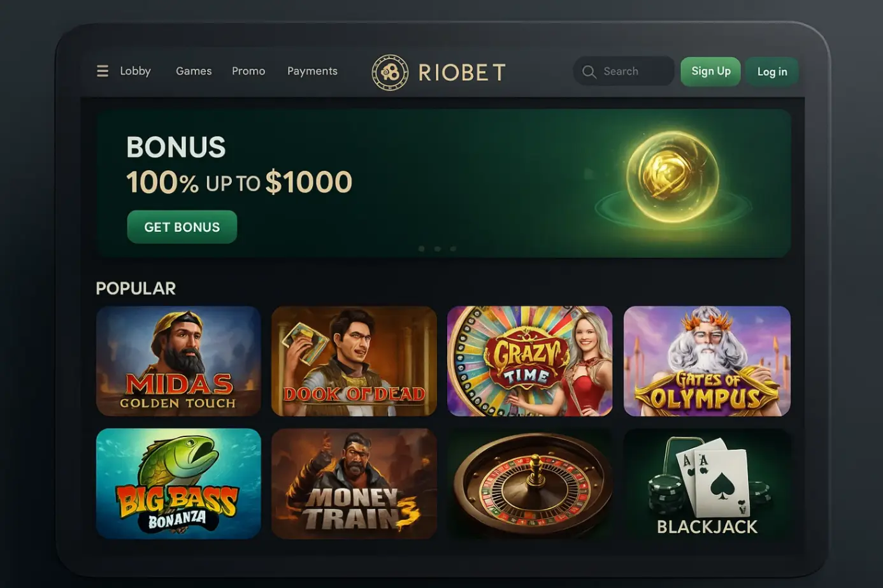Viewport: 883px width, 588px height.
Task: Open the Games menu item
Action: click(193, 71)
